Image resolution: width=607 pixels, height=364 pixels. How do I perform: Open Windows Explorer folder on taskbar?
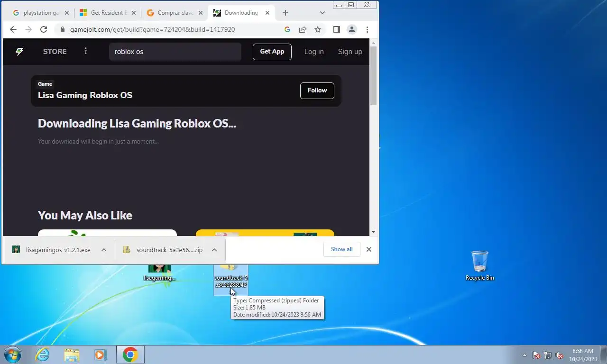pyautogui.click(x=72, y=355)
